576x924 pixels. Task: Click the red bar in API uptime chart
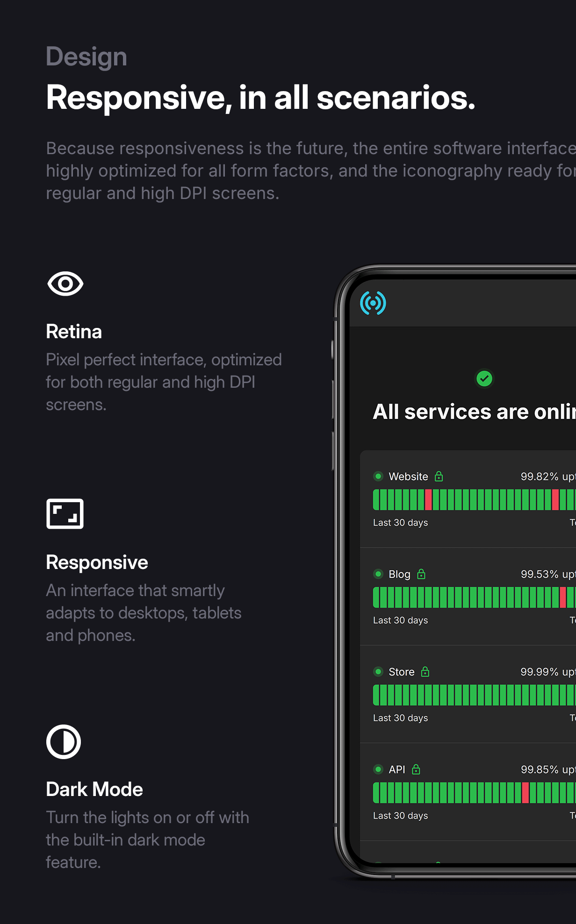[x=526, y=792]
